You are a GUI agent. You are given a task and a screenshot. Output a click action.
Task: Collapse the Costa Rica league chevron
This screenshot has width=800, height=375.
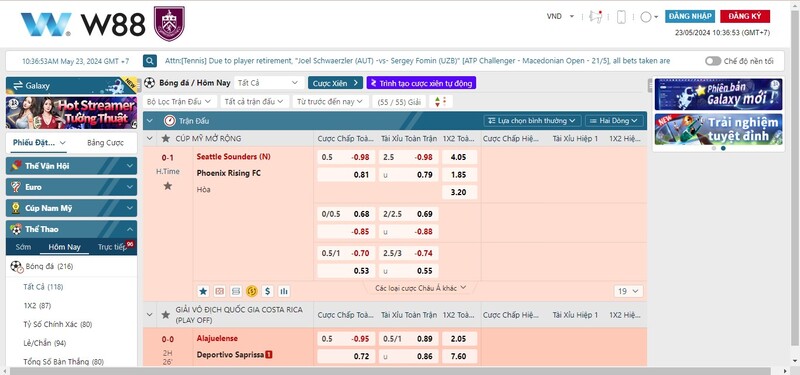coord(149,315)
